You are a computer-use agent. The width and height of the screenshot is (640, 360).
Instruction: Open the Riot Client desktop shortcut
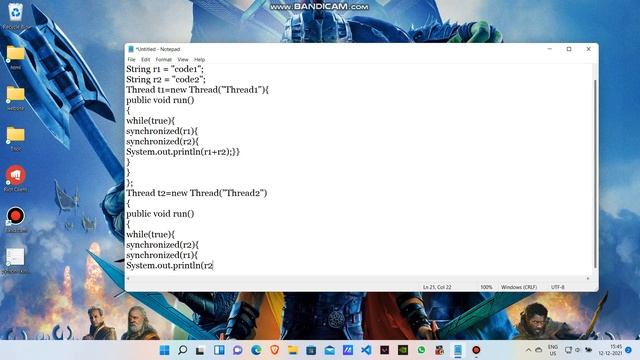pyautogui.click(x=16, y=178)
